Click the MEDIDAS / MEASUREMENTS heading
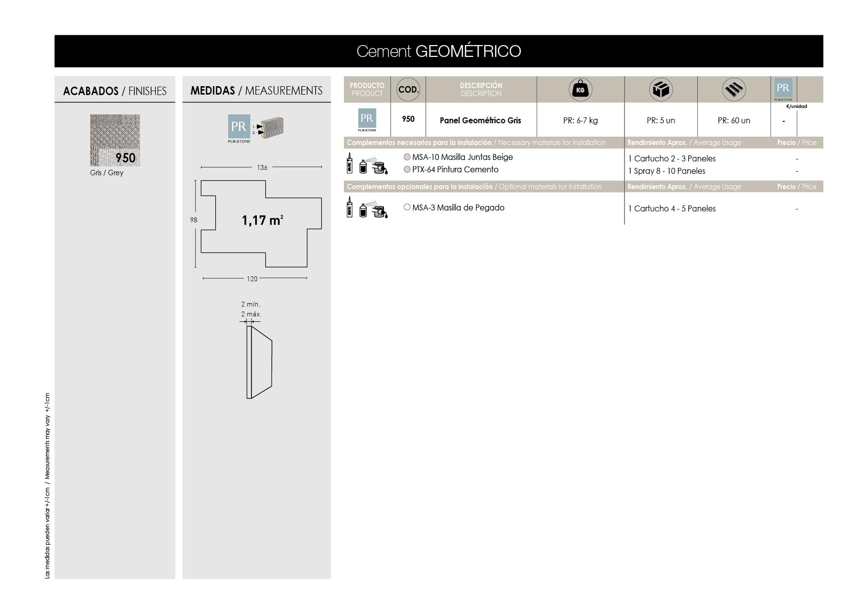Image resolution: width=868 pixels, height=614 pixels. [256, 91]
